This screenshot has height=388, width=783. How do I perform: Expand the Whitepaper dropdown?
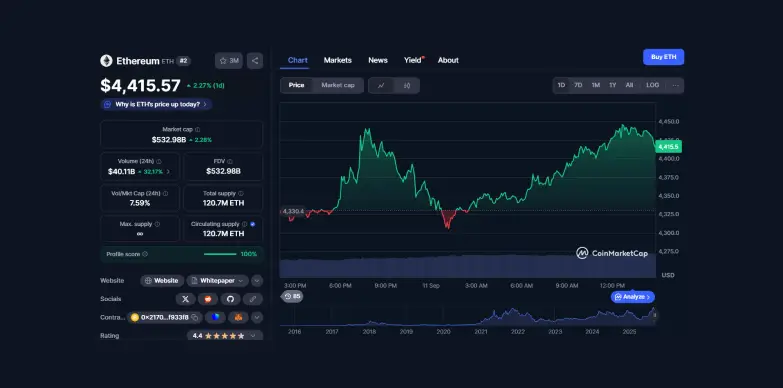point(218,281)
